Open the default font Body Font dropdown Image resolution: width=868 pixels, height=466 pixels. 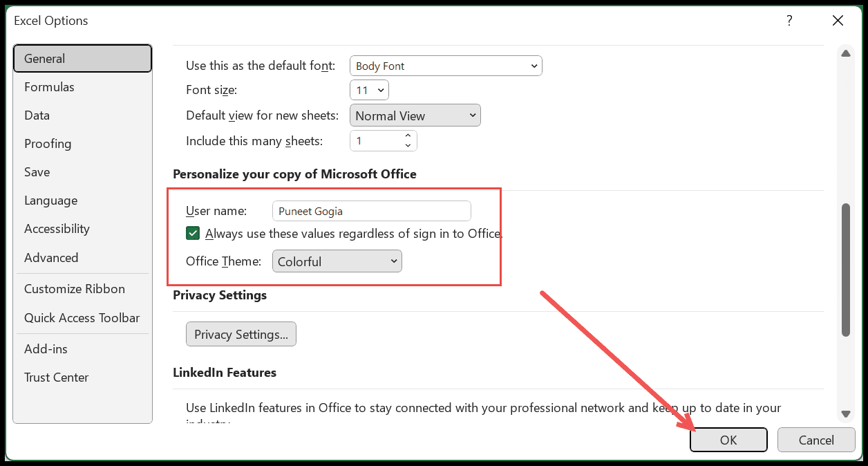tap(446, 66)
